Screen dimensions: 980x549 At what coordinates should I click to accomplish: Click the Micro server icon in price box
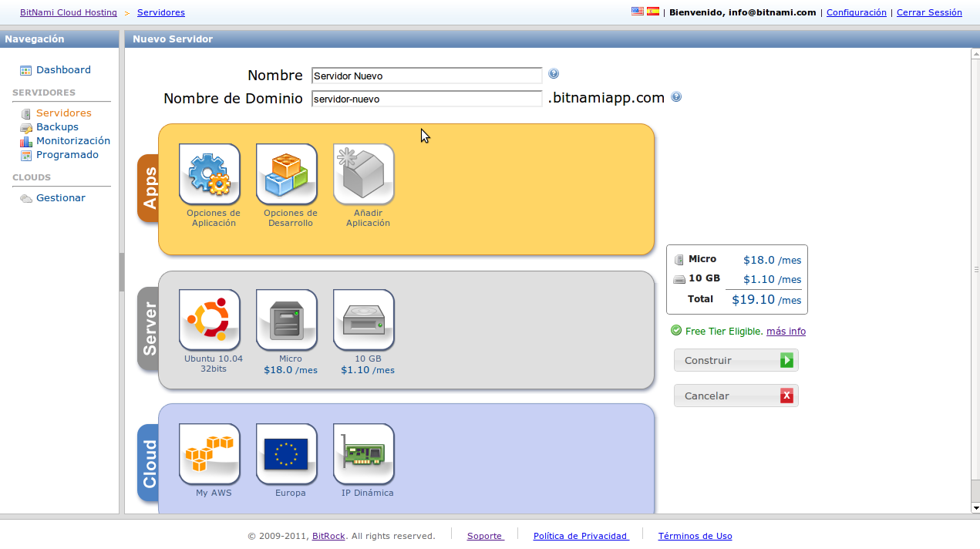(679, 260)
